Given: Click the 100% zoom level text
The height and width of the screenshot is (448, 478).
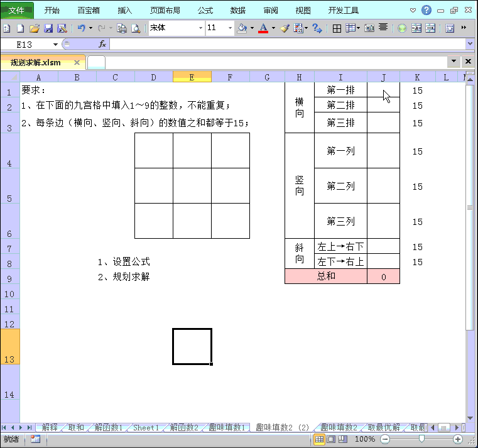Looking at the screenshot, I should coord(364,439).
